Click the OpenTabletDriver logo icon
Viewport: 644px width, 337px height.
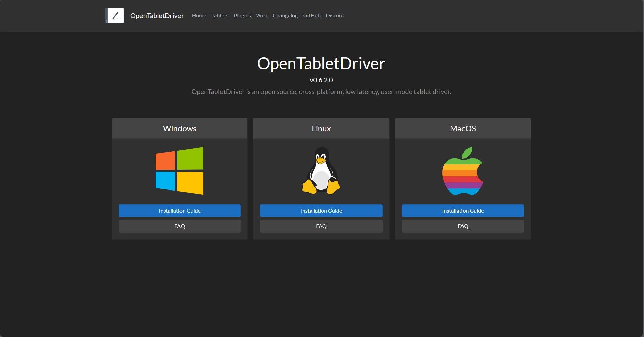pyautogui.click(x=114, y=15)
